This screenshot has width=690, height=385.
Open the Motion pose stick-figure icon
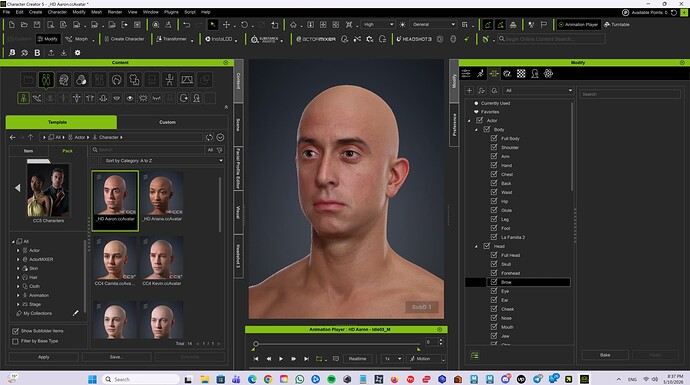(169, 80)
